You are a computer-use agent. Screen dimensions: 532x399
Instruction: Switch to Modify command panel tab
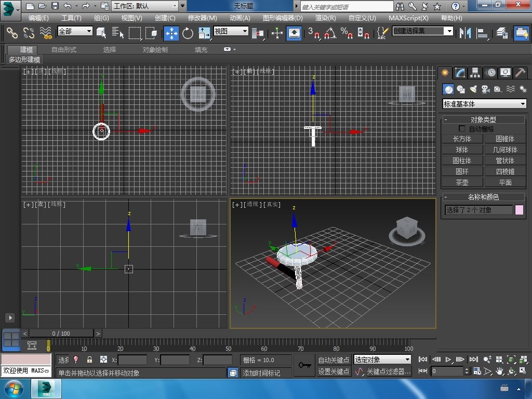(x=460, y=72)
